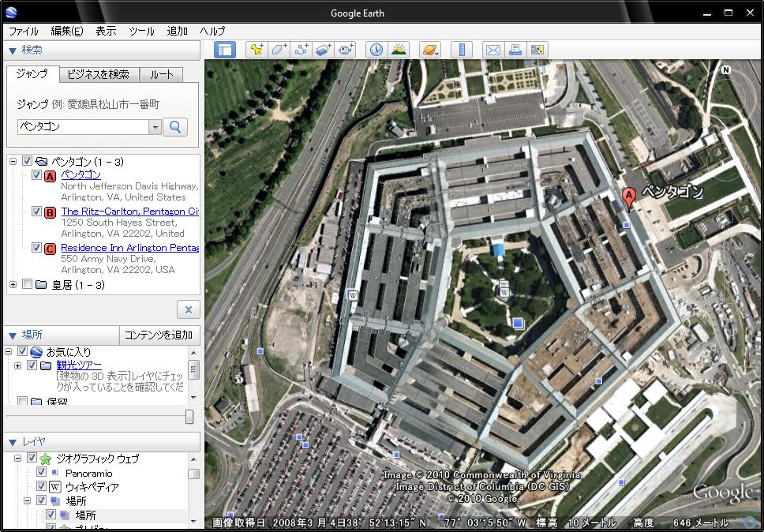
Task: Add a polygon from the toolbar
Action: click(279, 50)
